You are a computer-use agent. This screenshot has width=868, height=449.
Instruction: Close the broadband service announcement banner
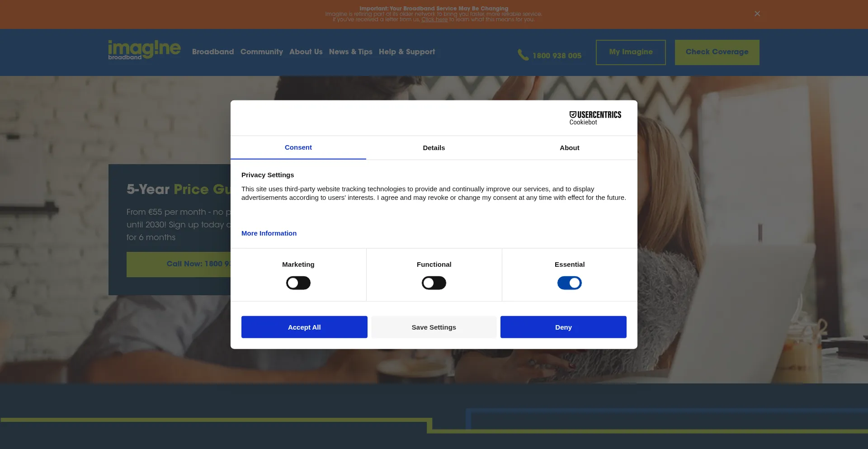[x=757, y=14]
